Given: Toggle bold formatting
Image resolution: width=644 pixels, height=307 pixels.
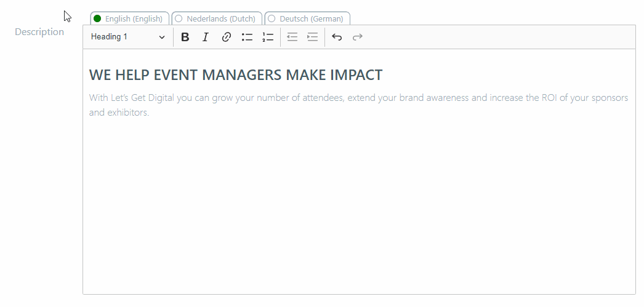Looking at the screenshot, I should [185, 37].
